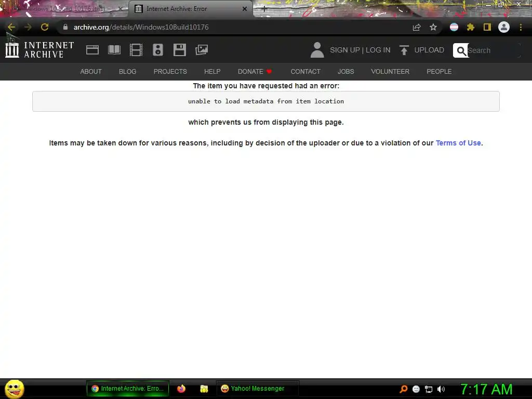Open the DONATE menu item
532x399 pixels.
[255, 72]
